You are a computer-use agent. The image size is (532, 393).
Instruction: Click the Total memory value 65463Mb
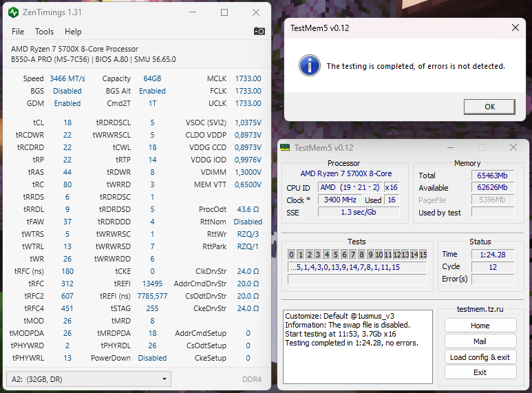click(492, 176)
